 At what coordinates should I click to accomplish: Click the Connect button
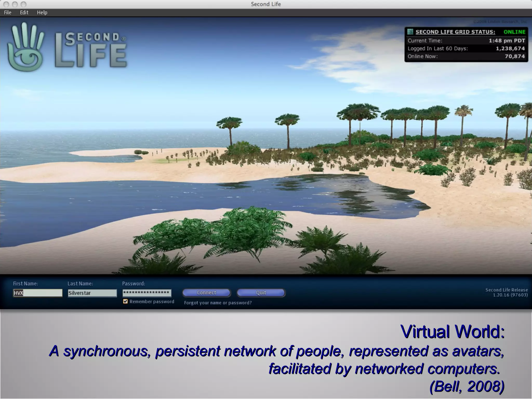pyautogui.click(x=207, y=293)
